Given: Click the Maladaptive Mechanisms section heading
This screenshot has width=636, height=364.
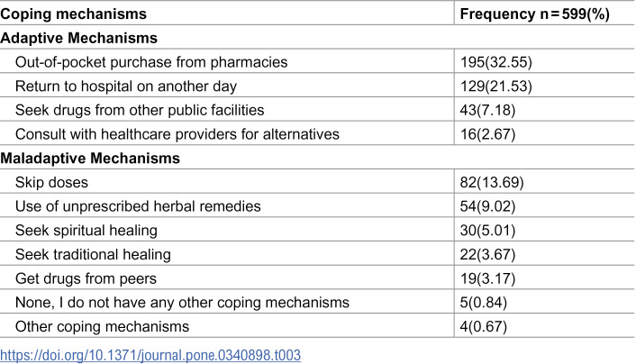Looking at the screenshot, I should [x=90, y=159].
